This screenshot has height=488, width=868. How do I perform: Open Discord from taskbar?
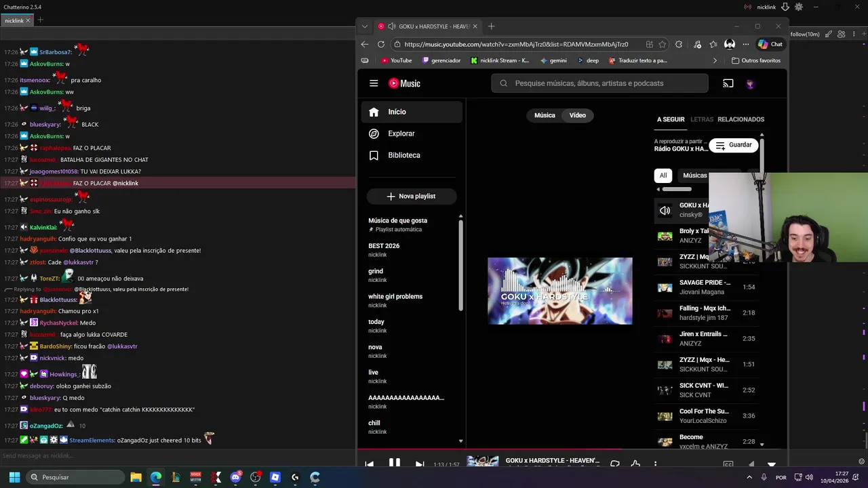point(235,477)
